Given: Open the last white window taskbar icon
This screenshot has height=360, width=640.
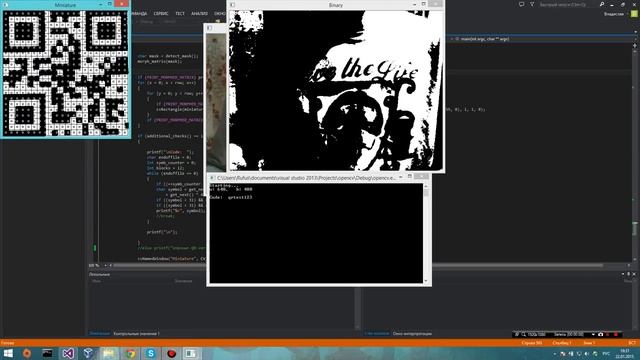Looking at the screenshot, I should [x=191, y=353].
